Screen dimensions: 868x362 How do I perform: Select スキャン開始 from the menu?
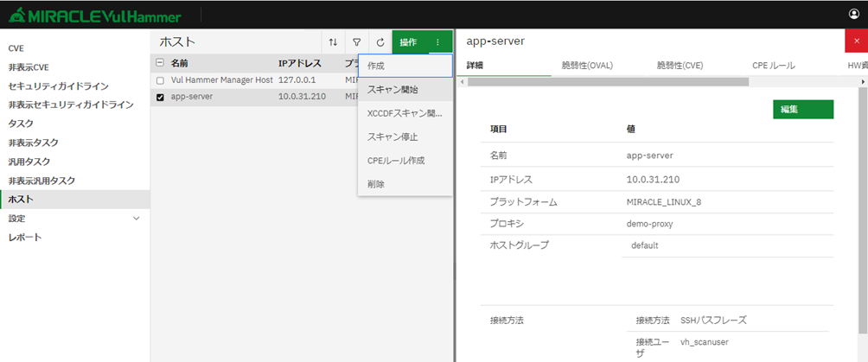pyautogui.click(x=392, y=89)
